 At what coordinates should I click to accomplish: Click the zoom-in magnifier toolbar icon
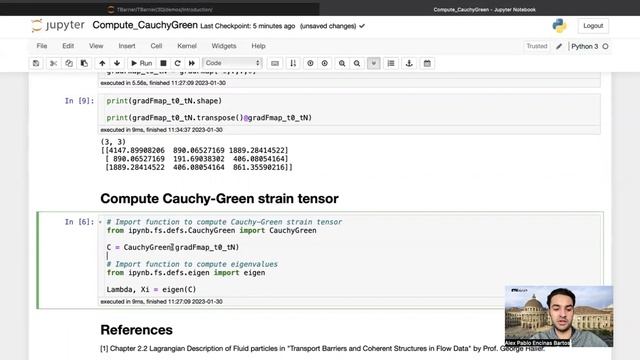tap(342, 63)
